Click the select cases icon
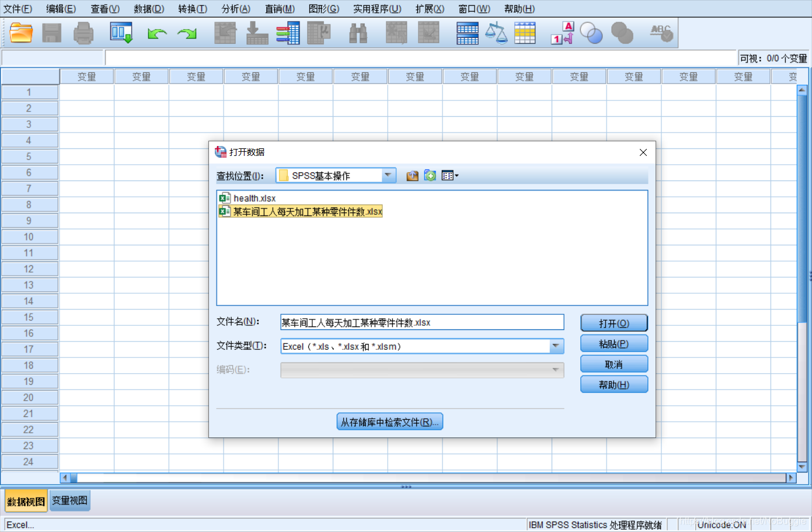The width and height of the screenshot is (812, 532). point(525,33)
